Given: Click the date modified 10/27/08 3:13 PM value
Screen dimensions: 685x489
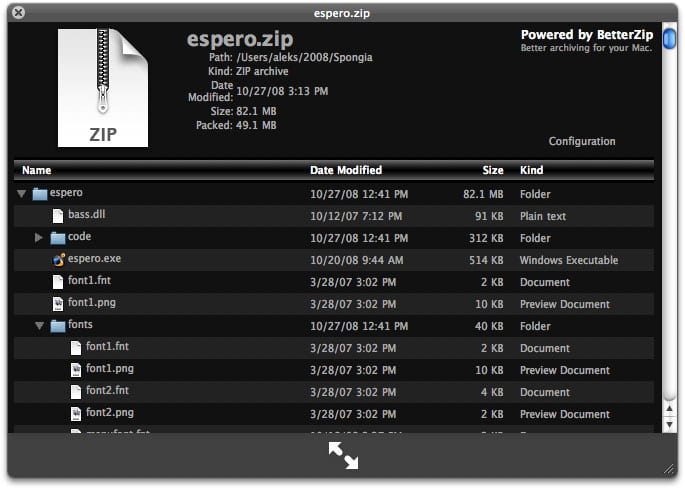Looking at the screenshot, I should (x=282, y=91).
